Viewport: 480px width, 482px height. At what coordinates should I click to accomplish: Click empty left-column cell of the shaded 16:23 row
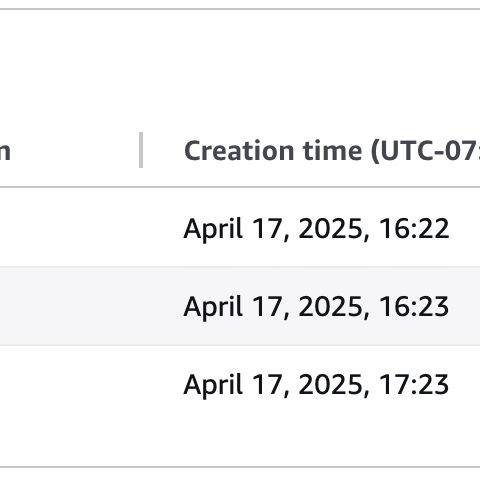click(x=70, y=306)
